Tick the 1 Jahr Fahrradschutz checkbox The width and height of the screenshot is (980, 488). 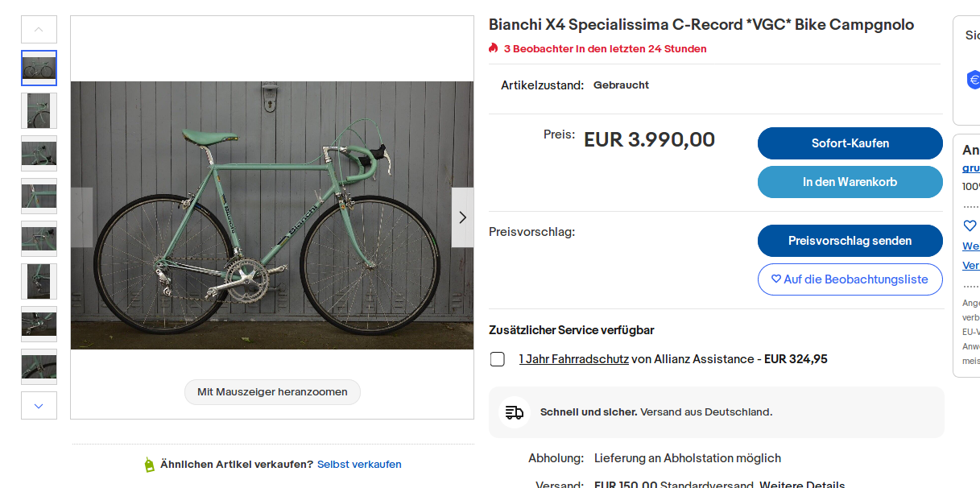pos(498,359)
